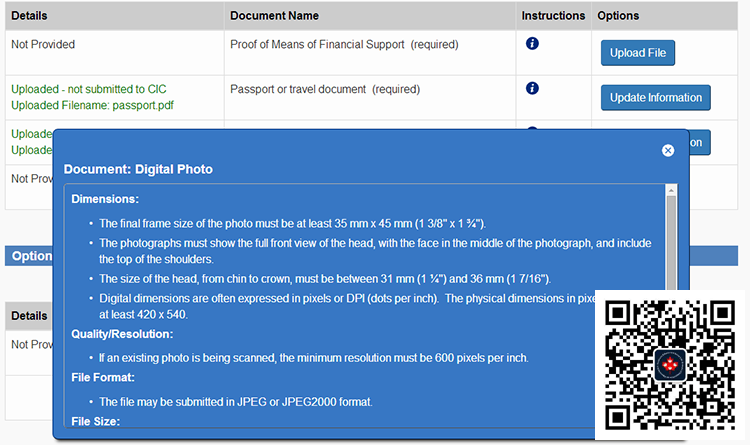Click the Uploaded Filename: passport.pdf status text
This screenshot has width=750, height=445.
coord(92,105)
